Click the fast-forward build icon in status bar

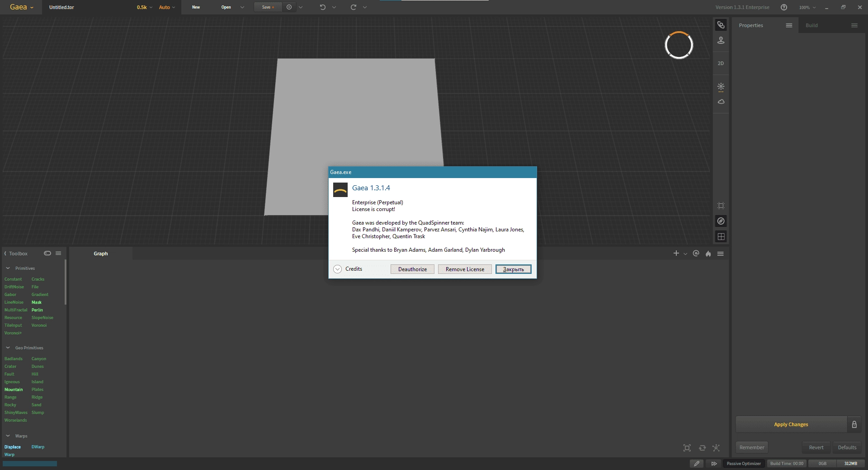(714, 463)
